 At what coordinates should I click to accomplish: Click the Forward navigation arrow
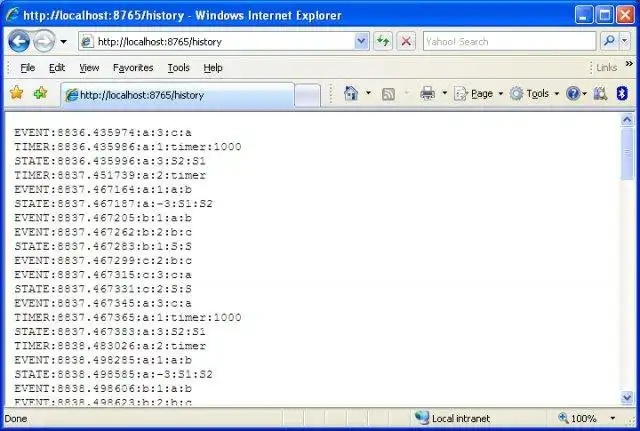pos(44,41)
